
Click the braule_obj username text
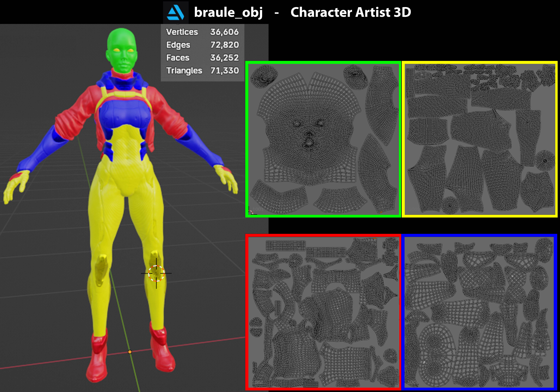pos(228,12)
